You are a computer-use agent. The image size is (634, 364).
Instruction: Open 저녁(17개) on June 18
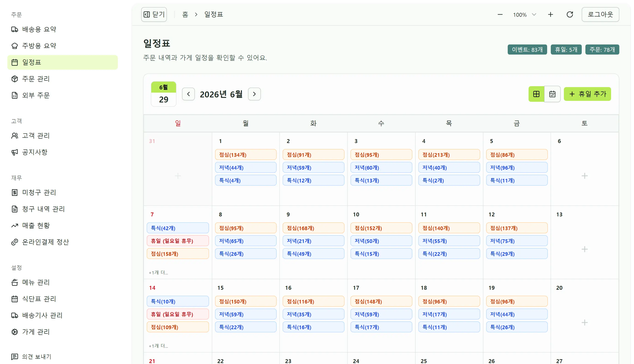coord(449,314)
